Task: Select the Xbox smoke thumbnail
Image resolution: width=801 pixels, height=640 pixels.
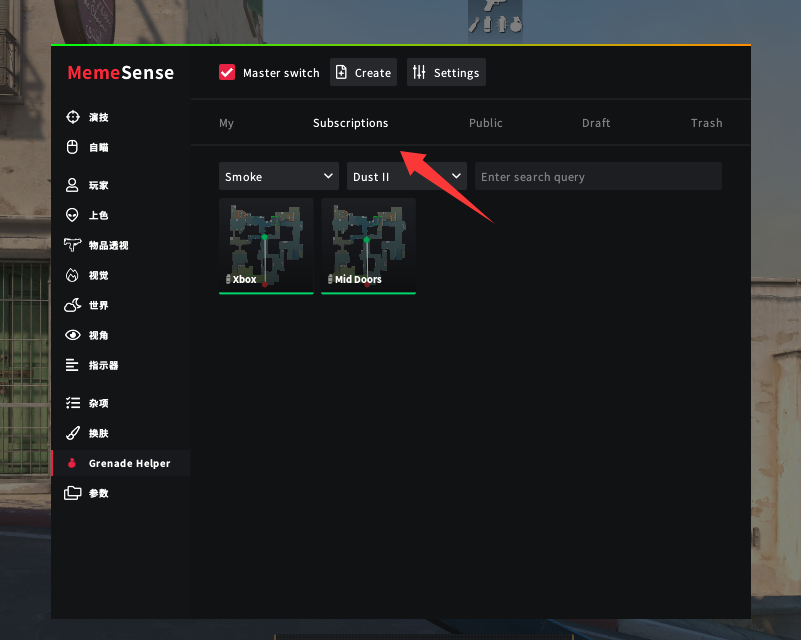Action: point(266,245)
